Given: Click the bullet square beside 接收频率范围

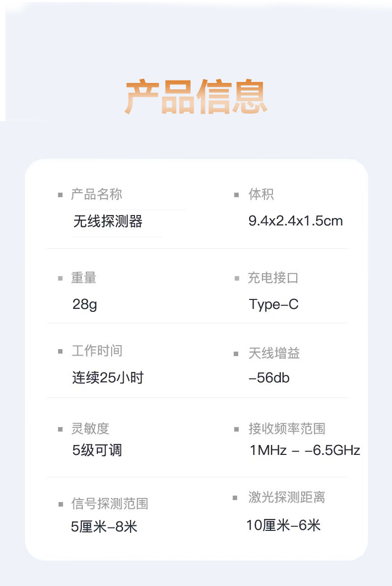Looking at the screenshot, I should (237, 429).
